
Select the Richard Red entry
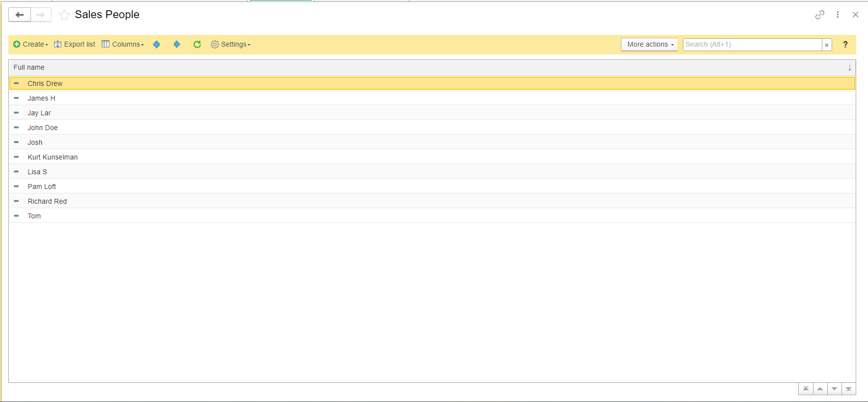(47, 201)
